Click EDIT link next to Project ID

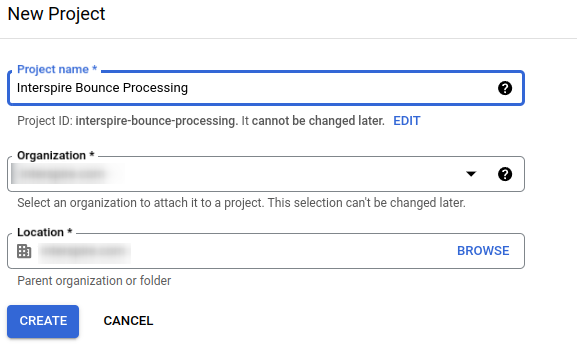407,121
